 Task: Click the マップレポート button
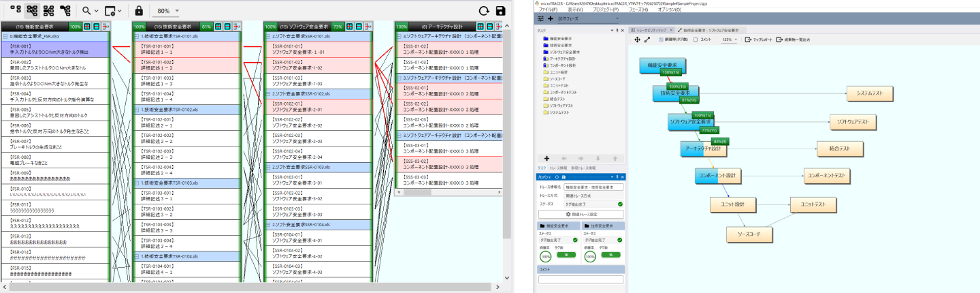tap(759, 40)
